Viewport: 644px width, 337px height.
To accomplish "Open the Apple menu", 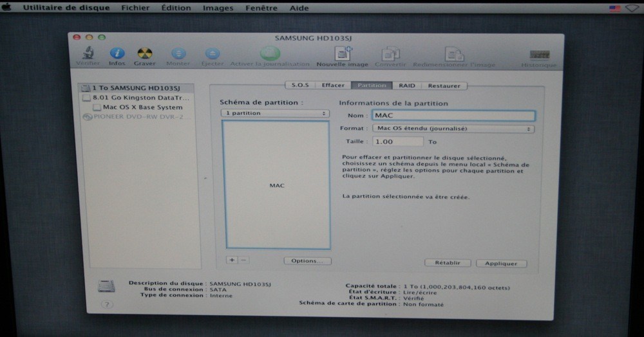I will [6, 8].
